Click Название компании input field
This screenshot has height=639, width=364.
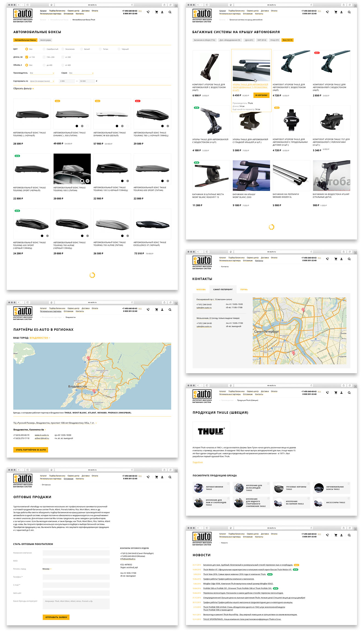pos(76,553)
